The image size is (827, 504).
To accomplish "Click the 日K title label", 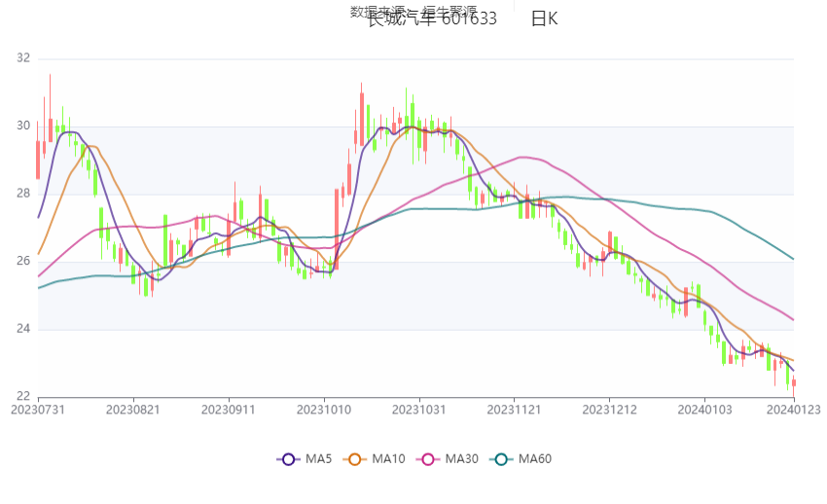I will [544, 19].
